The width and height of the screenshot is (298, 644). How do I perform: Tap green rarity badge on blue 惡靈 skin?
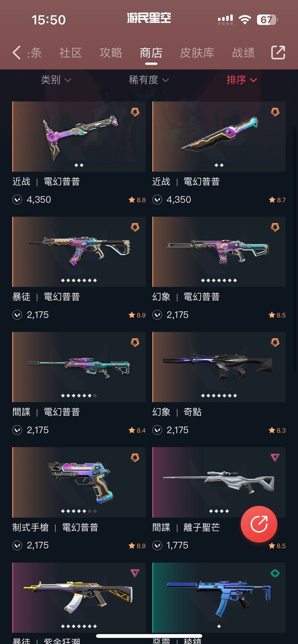click(275, 573)
